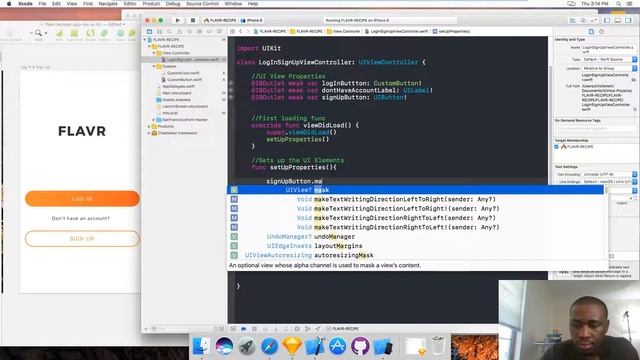Open the Text Encoding dropdown
Screen dimensions: 640x360
pyautogui.click(x=609, y=174)
